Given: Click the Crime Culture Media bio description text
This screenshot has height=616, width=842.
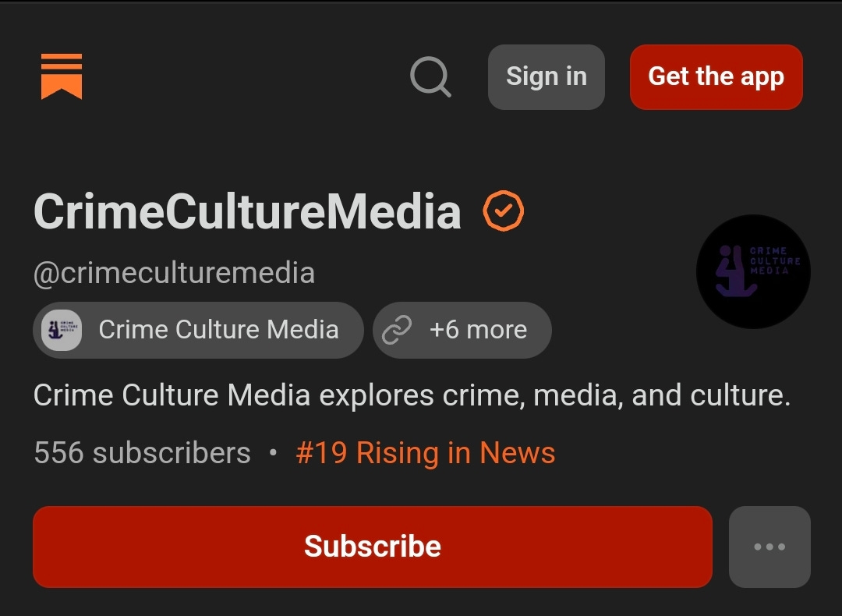Looking at the screenshot, I should [x=412, y=395].
